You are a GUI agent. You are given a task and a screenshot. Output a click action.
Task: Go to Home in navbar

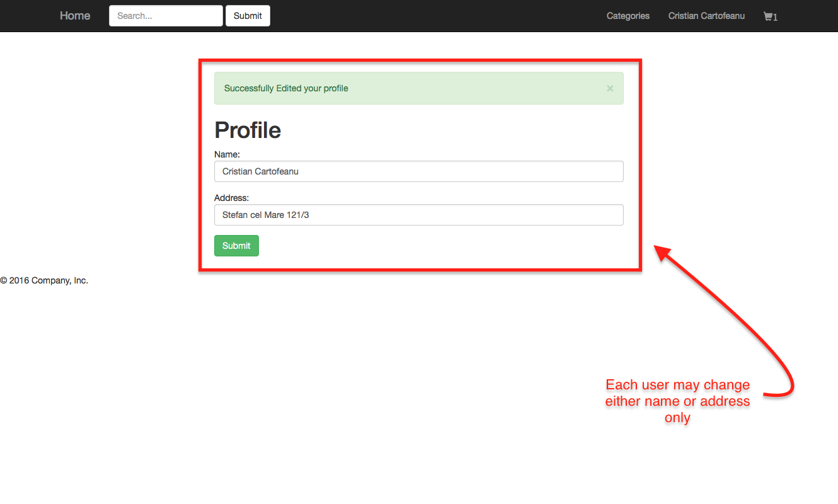(x=75, y=16)
